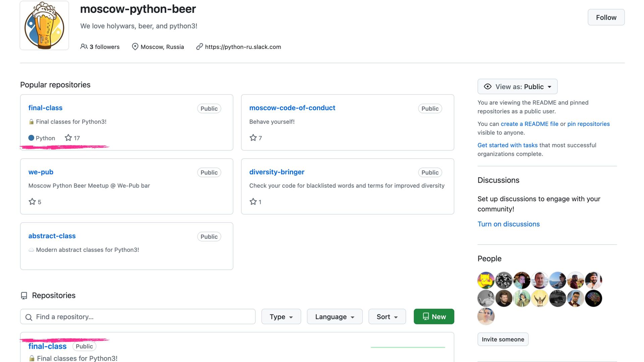Click the first member avatar under People
644x362 pixels.
pos(486,280)
